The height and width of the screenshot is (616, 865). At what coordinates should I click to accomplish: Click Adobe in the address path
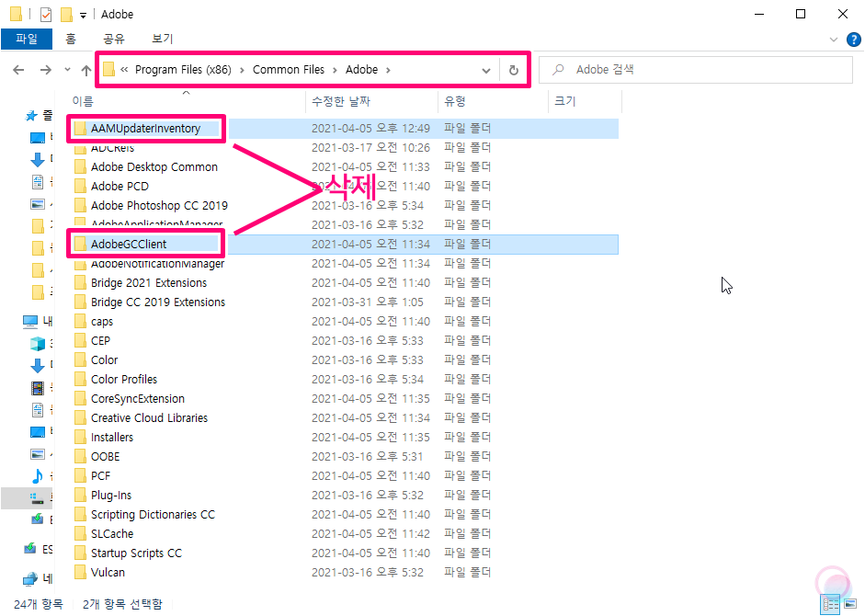coord(362,70)
